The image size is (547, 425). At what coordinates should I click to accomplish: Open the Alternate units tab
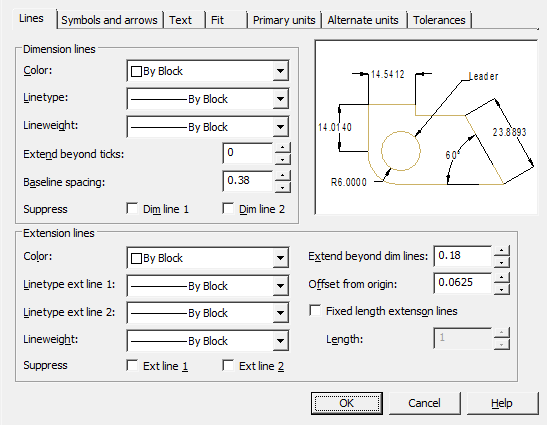click(363, 20)
